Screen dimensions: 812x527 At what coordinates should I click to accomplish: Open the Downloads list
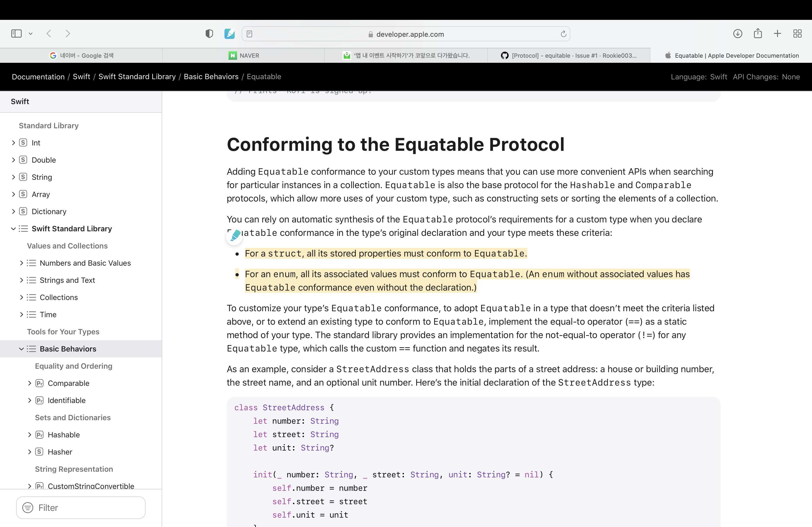[x=738, y=33]
